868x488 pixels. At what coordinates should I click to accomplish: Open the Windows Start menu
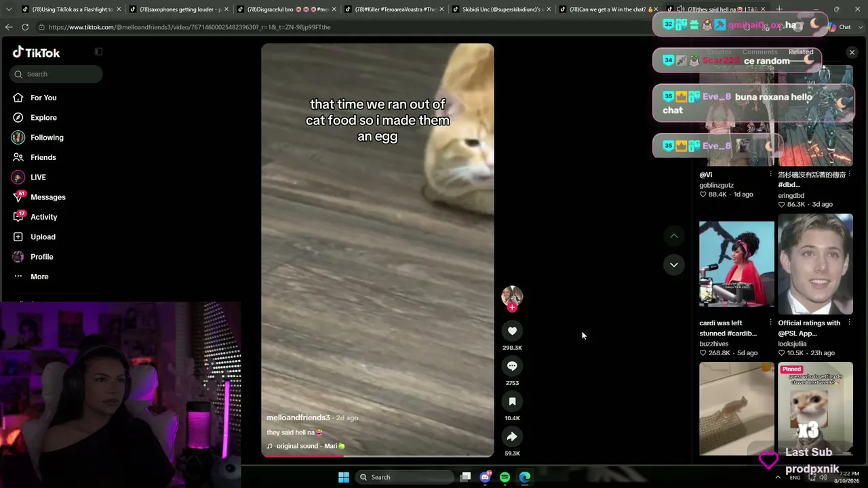(x=344, y=477)
